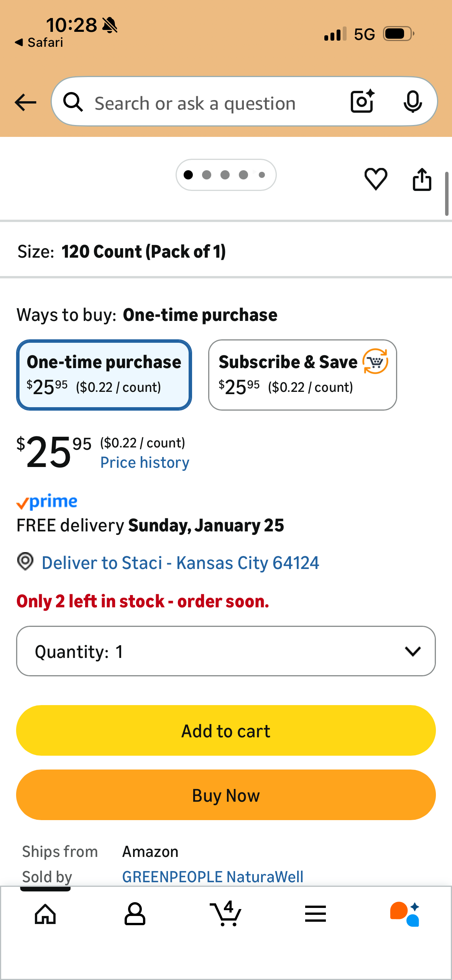Screen dimensions: 452x980
Task: Tap the share icon
Action: point(422,179)
